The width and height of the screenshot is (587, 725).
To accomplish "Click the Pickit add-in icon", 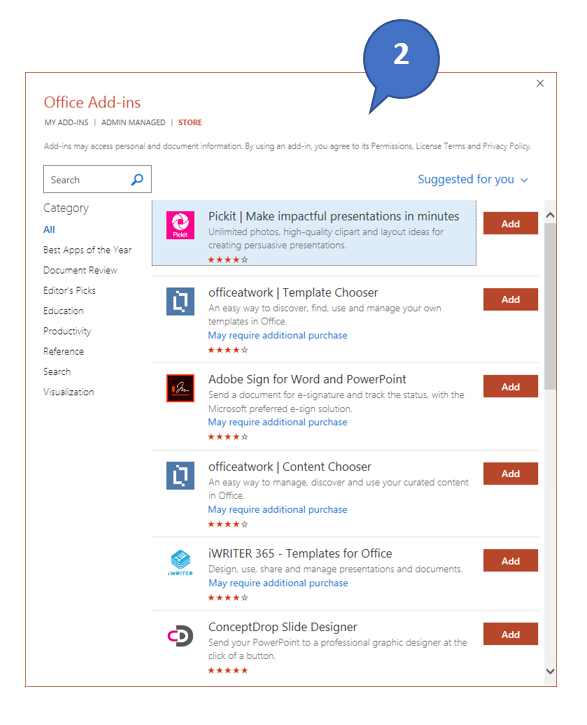I will [x=180, y=225].
